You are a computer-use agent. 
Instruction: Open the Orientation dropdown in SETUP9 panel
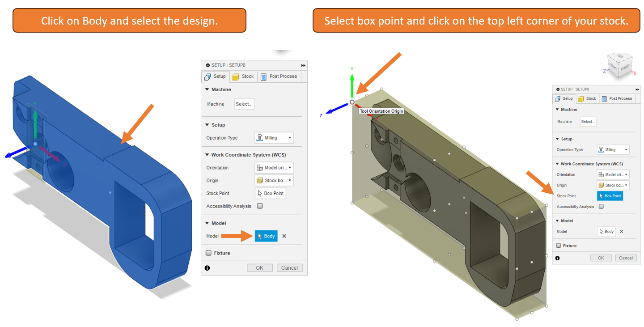pyautogui.click(x=613, y=174)
